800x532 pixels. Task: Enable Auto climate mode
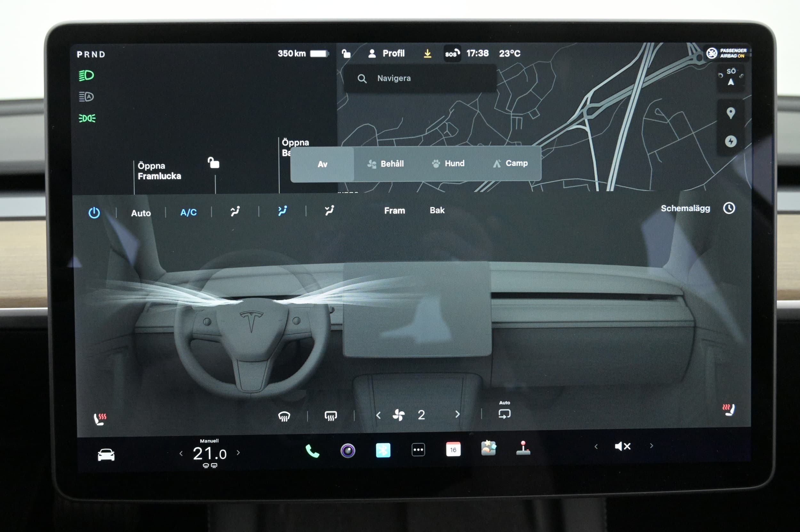pos(141,213)
